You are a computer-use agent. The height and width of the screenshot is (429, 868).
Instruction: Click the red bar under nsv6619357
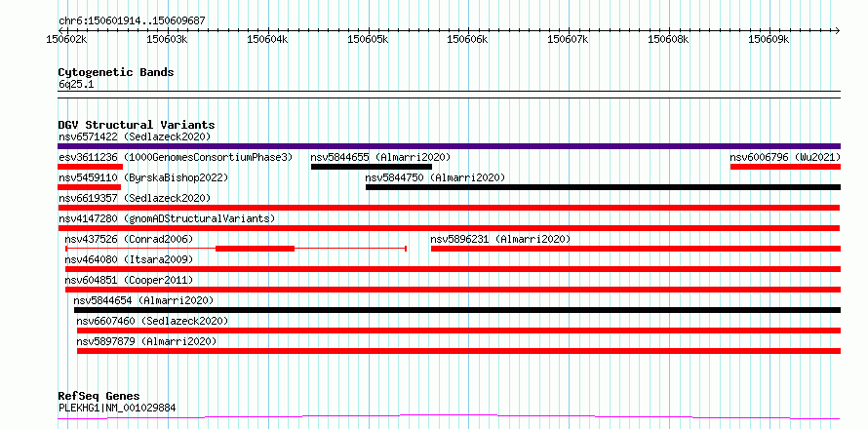449,208
